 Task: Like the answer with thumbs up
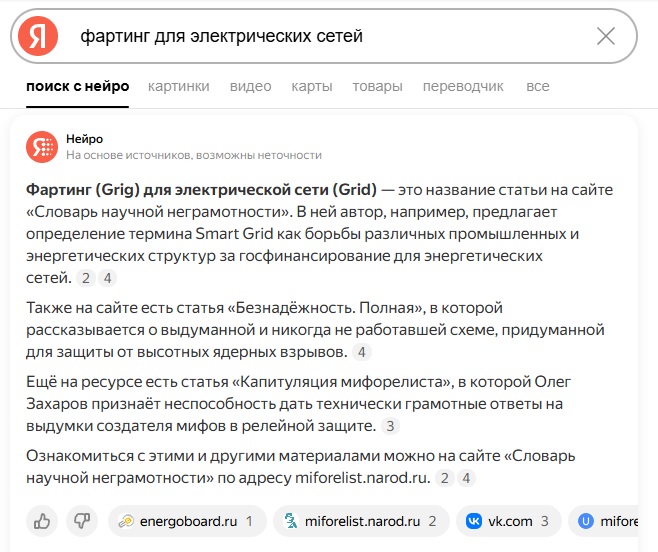[x=42, y=521]
